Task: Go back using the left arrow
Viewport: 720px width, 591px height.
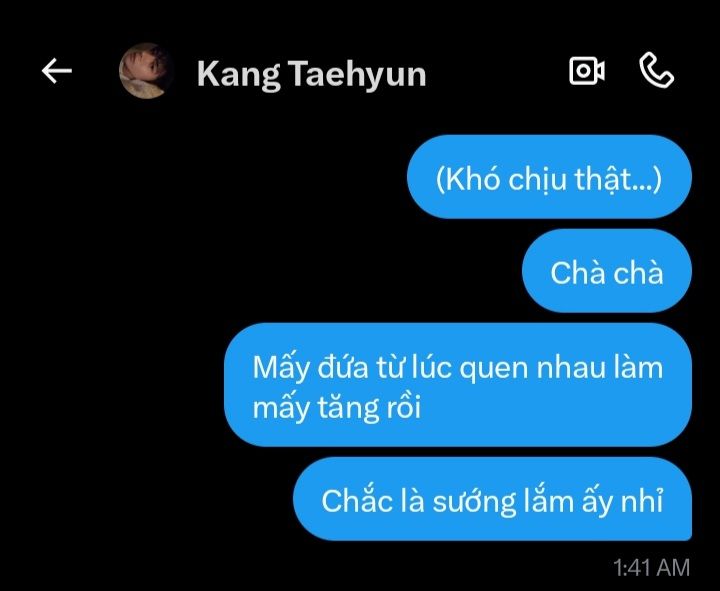Action: (57, 71)
